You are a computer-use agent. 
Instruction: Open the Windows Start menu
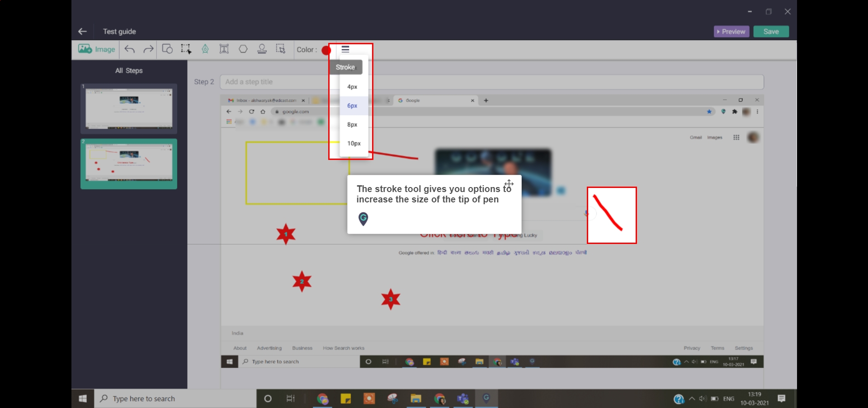[x=83, y=399]
